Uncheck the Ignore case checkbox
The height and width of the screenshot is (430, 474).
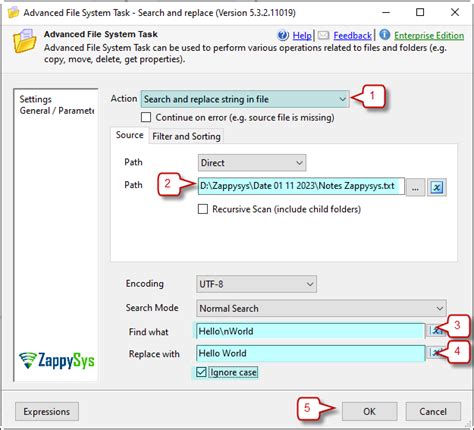(x=201, y=372)
